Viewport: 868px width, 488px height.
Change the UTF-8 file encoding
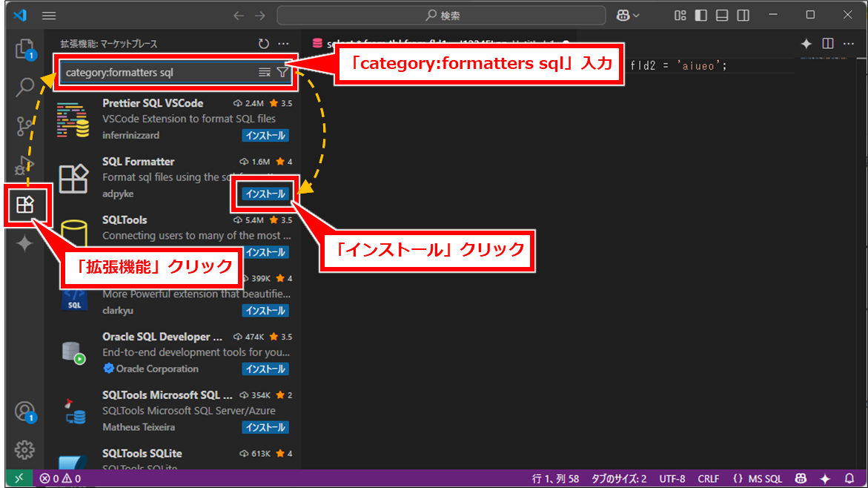pos(672,478)
